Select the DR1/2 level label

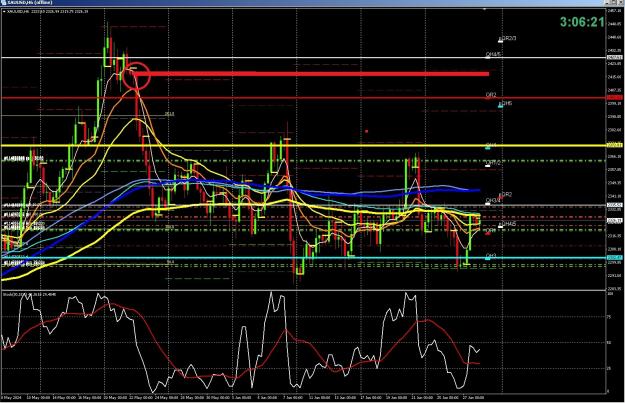[x=493, y=163]
